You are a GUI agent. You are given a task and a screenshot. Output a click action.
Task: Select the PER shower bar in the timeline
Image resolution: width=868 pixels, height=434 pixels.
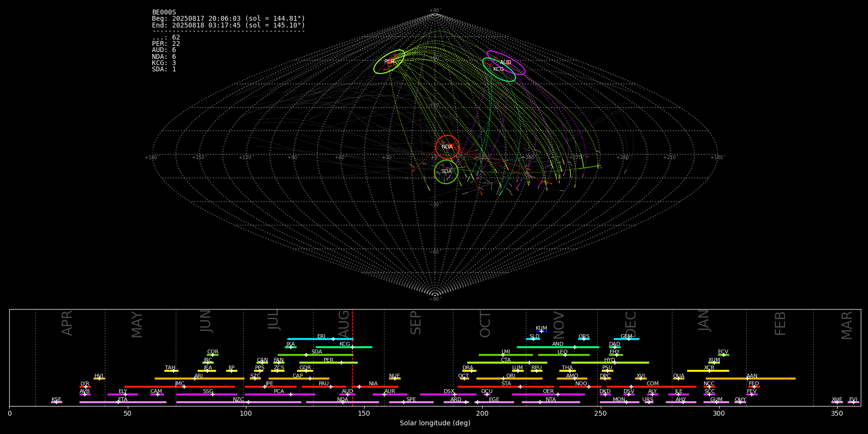[x=328, y=363]
